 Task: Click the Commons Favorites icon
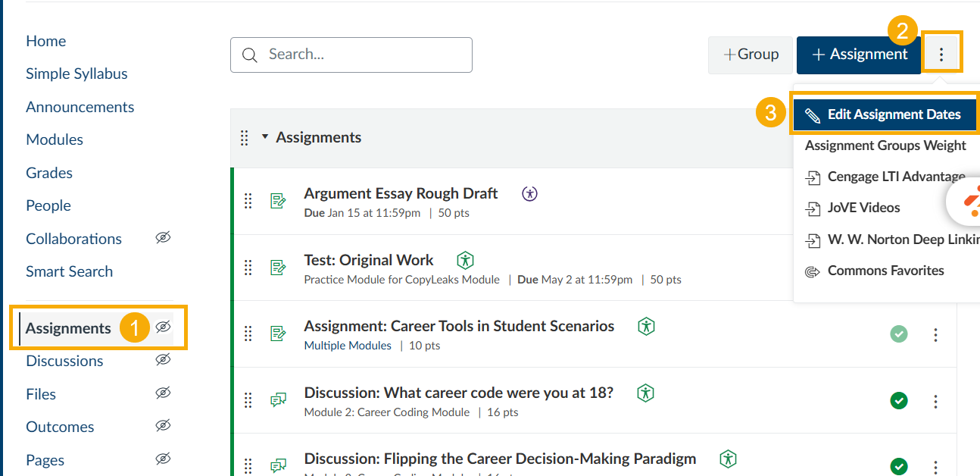point(813,271)
